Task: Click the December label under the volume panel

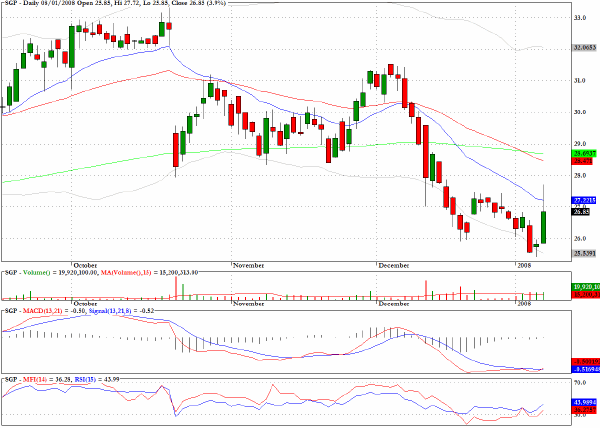Action: point(393,303)
